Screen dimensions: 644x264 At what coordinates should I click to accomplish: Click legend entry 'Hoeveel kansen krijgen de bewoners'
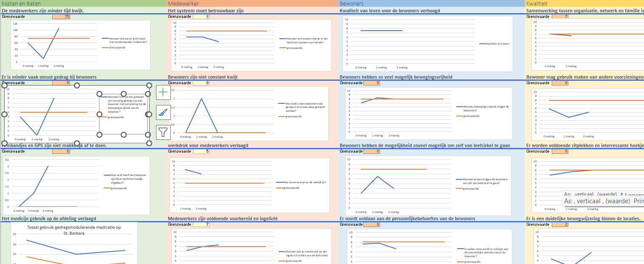[482, 181]
